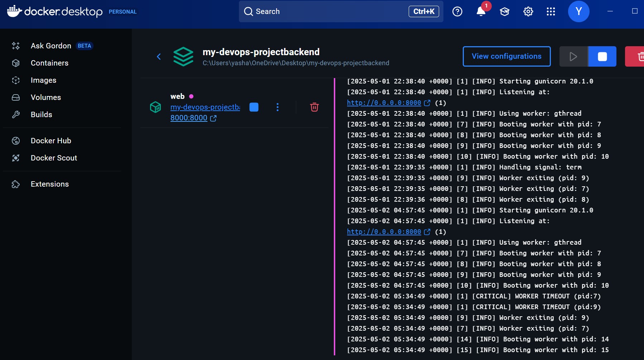This screenshot has height=360, width=644.
Task: Open the notifications bell
Action: coord(480,11)
